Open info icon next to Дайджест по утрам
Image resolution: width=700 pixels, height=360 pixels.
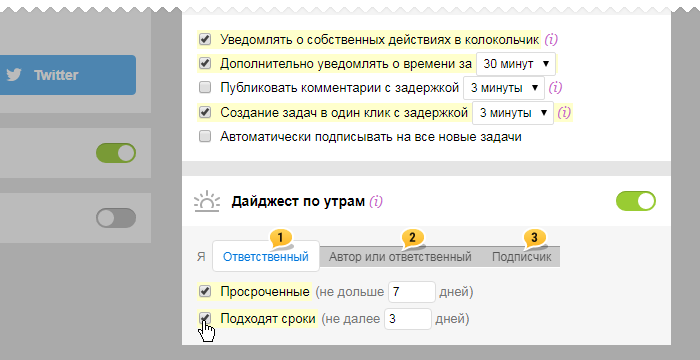pyautogui.click(x=376, y=201)
